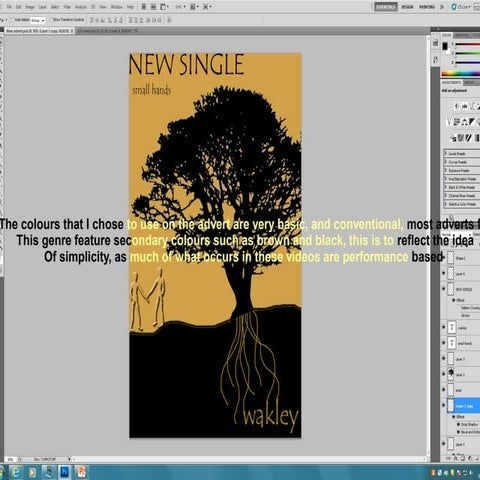The image size is (480, 480).
Task: Hide the NEW SINGLE layer
Action: coord(444,289)
